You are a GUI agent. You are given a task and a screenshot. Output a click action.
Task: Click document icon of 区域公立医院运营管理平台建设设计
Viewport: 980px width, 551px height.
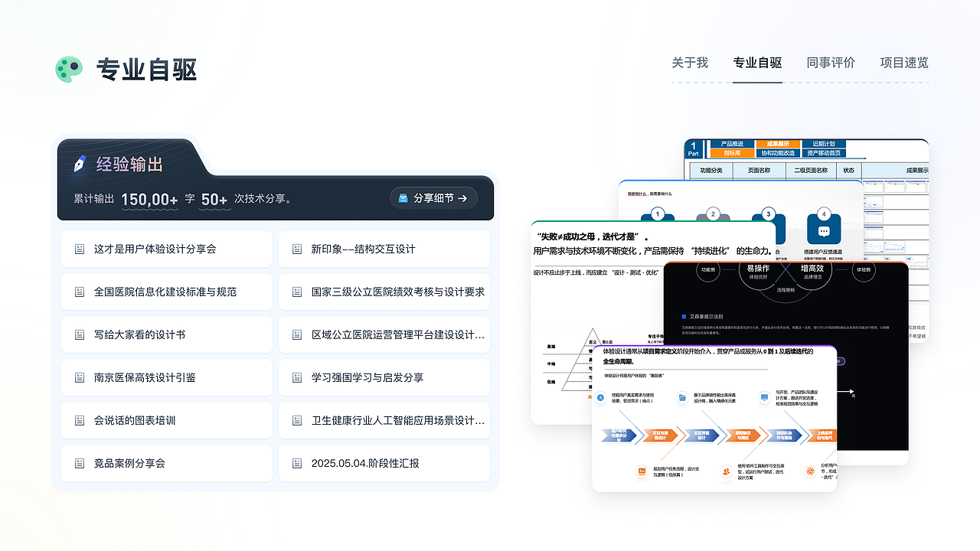tap(296, 335)
